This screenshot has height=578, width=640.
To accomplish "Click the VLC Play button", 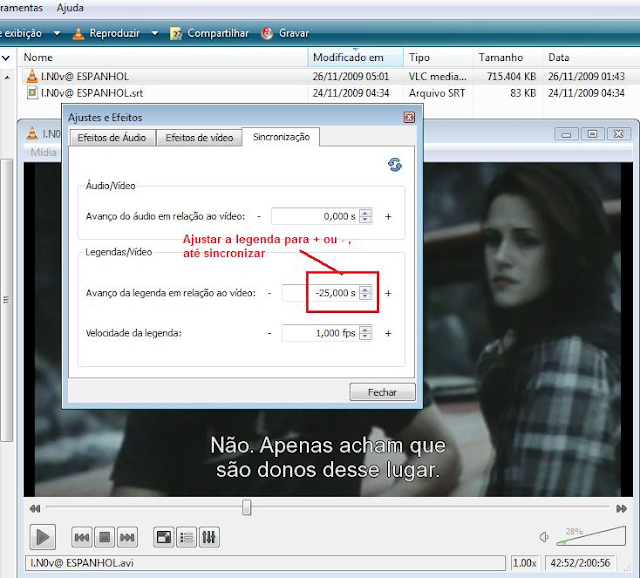I will click(x=43, y=537).
